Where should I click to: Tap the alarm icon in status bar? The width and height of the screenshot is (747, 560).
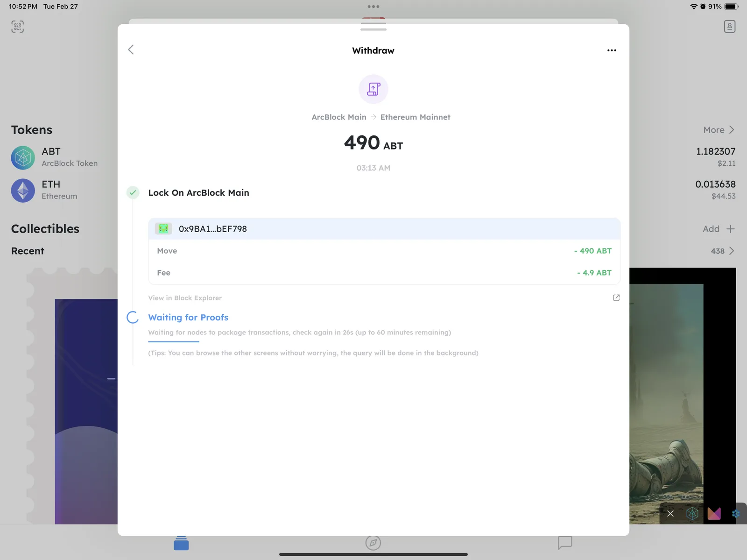pyautogui.click(x=703, y=7)
